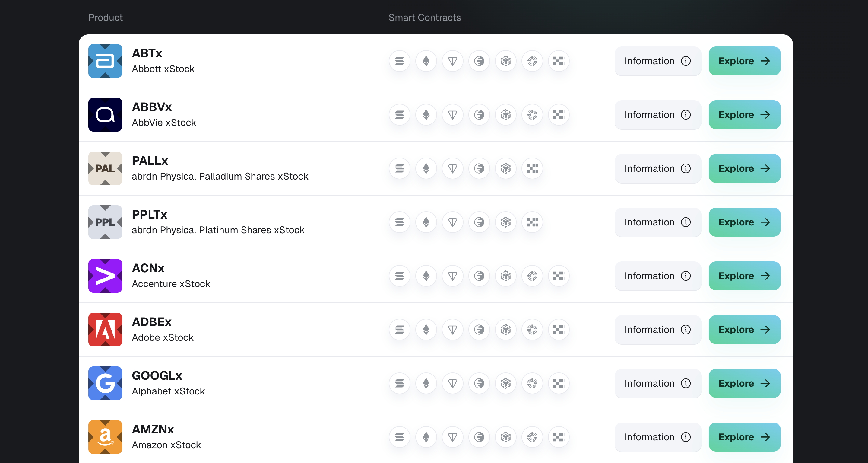Open the TON contract icon for ABTx
This screenshot has height=463, width=868.
(x=452, y=61)
